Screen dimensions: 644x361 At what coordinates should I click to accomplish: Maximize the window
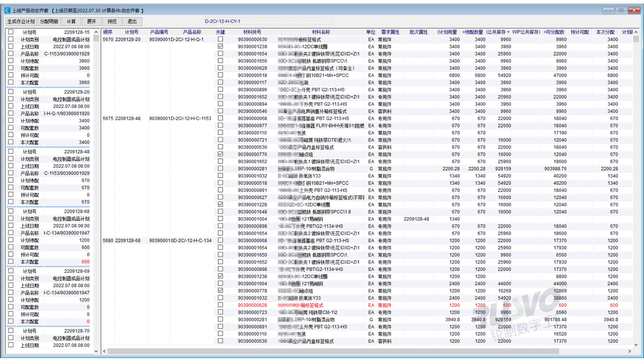[621, 10]
